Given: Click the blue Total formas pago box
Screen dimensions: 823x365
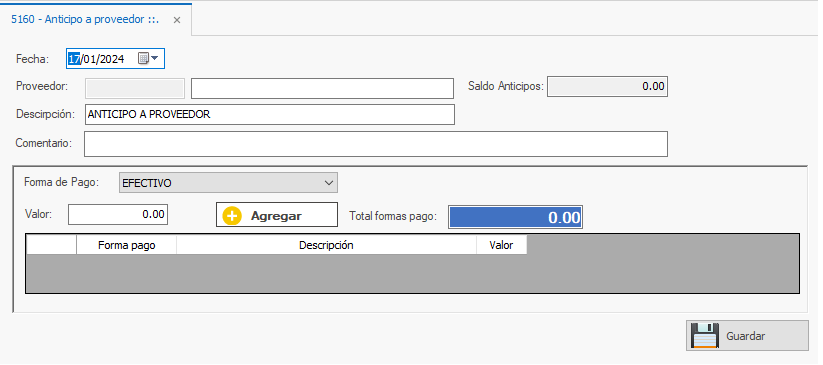Looking at the screenshot, I should point(515,217).
